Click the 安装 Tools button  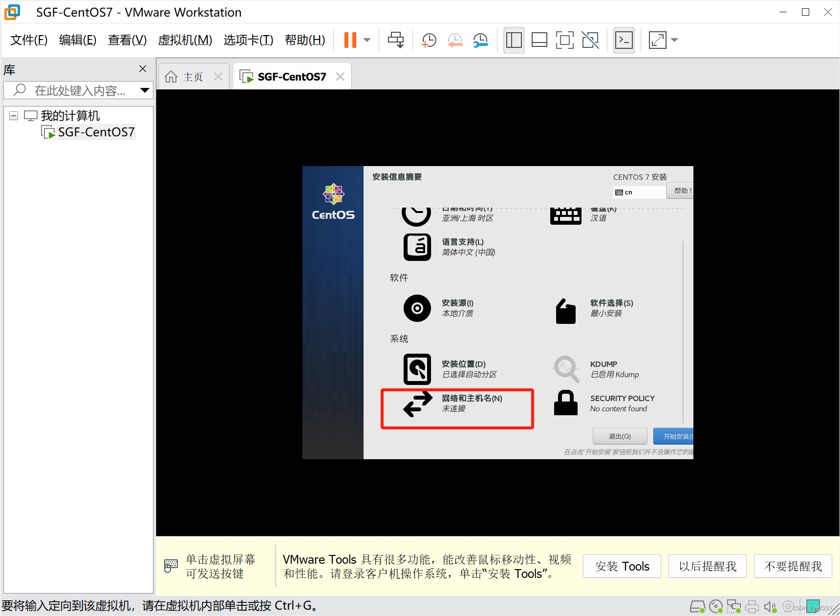(622, 566)
